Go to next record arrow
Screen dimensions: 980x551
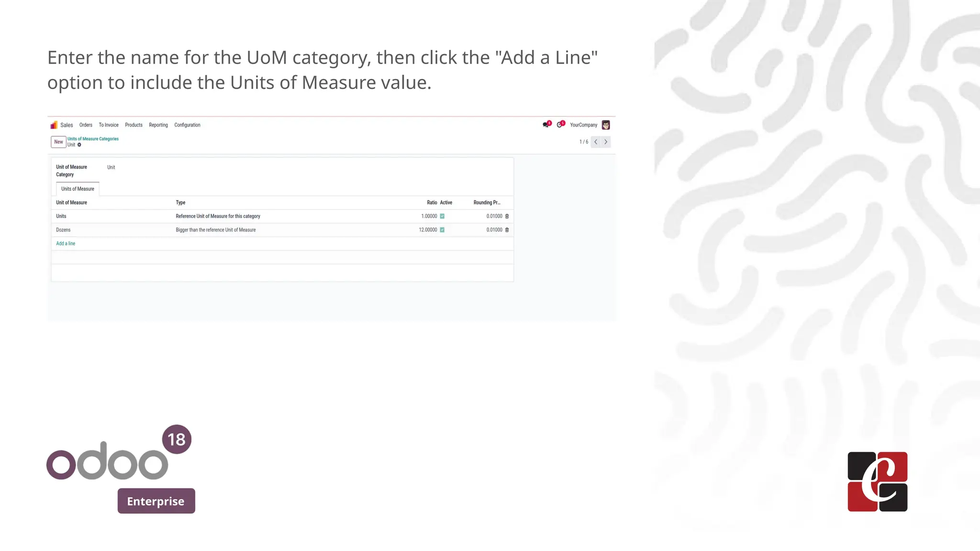pos(606,142)
